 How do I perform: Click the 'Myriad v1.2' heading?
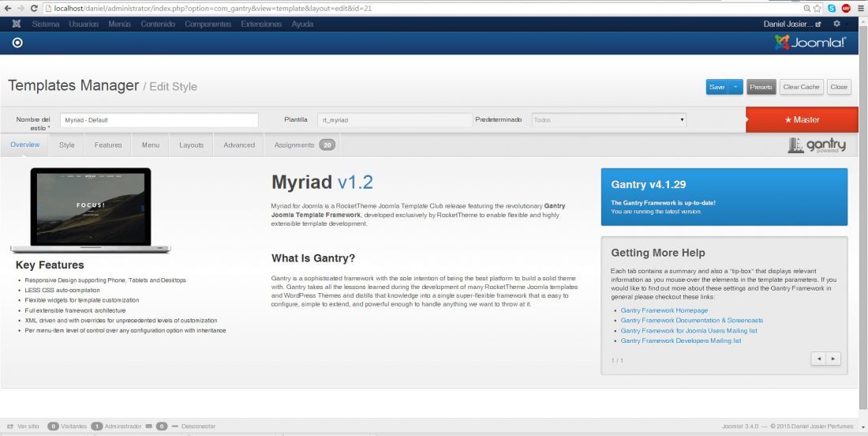coord(322,182)
